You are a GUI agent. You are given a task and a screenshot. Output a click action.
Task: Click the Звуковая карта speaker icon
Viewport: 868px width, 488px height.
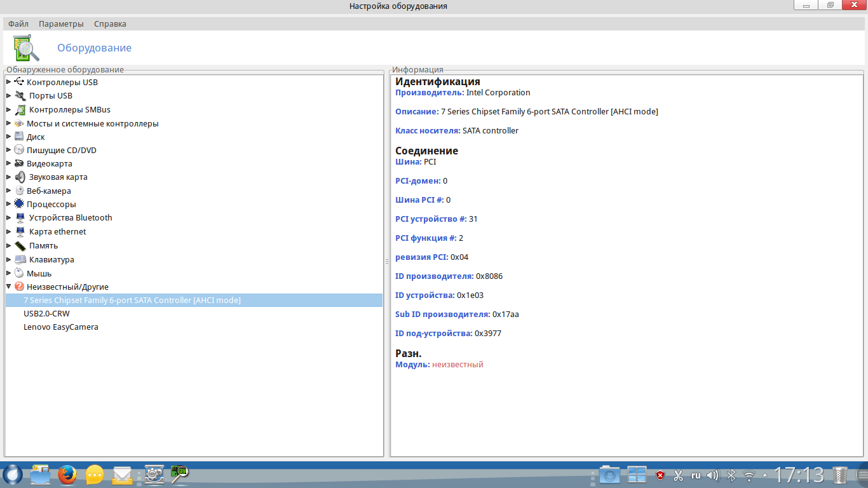click(20, 177)
